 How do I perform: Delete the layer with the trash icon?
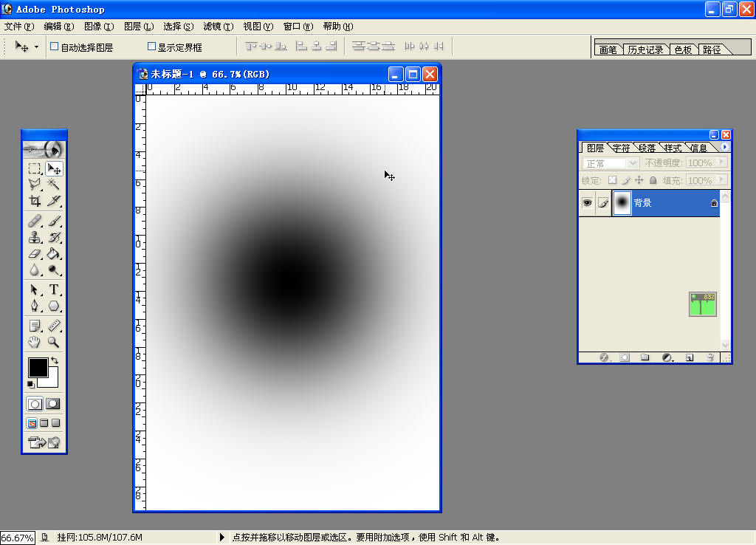pyautogui.click(x=710, y=357)
